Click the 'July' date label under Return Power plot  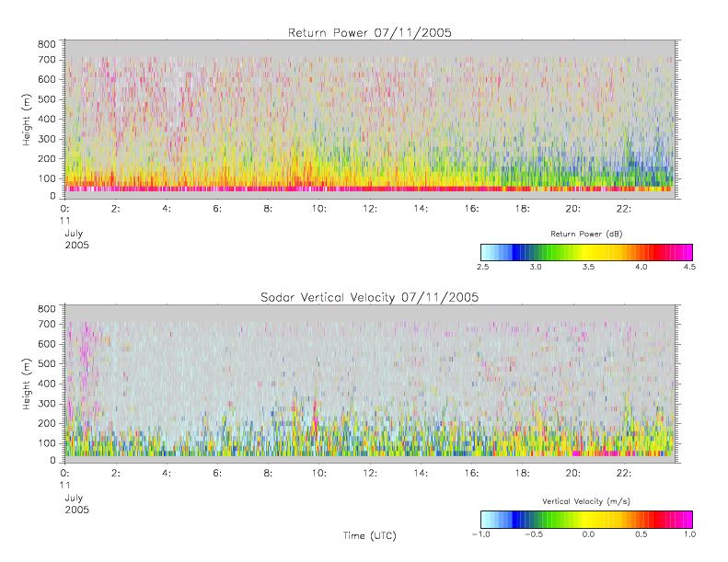74,234
